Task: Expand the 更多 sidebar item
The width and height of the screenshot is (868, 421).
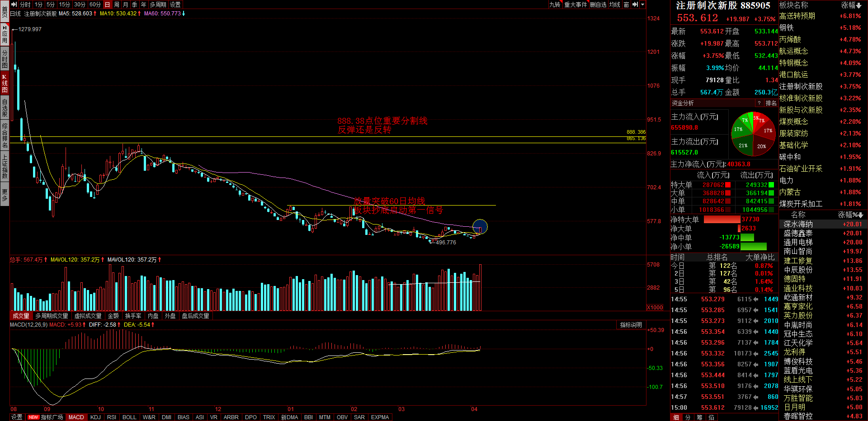Action: [x=5, y=195]
